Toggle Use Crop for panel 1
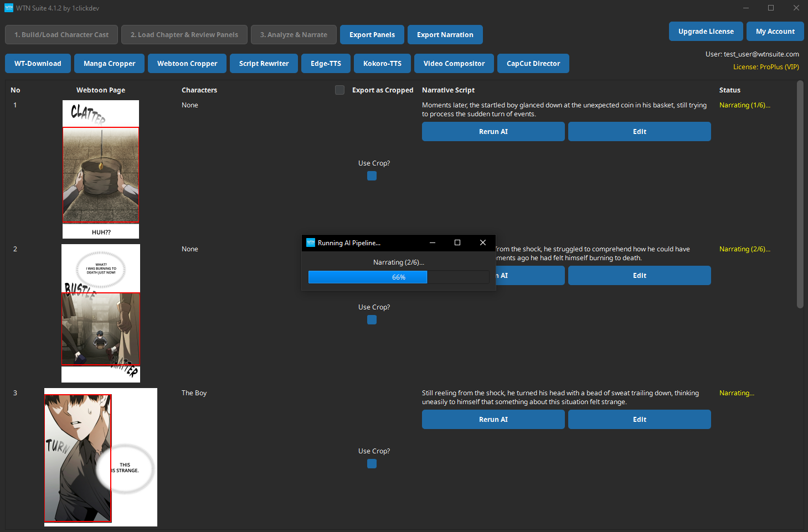 [372, 175]
